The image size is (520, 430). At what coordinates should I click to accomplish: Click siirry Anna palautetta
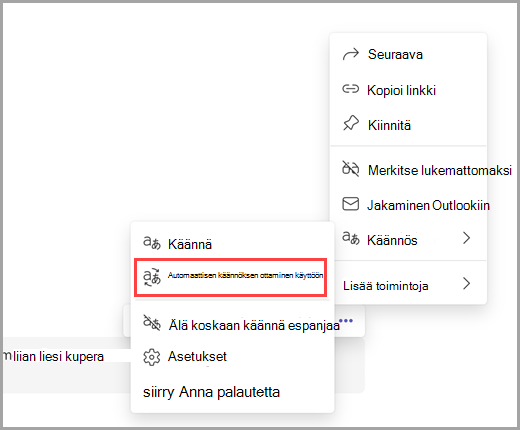point(211,392)
